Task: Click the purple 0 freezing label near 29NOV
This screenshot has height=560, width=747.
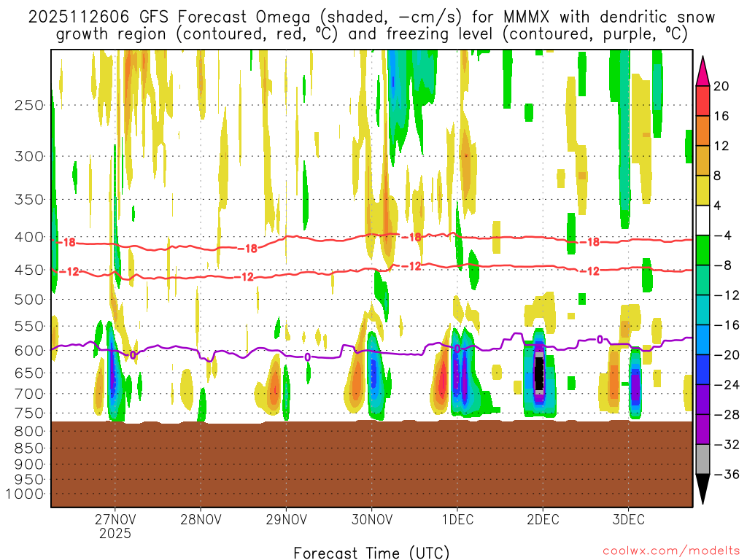Action: click(x=307, y=357)
